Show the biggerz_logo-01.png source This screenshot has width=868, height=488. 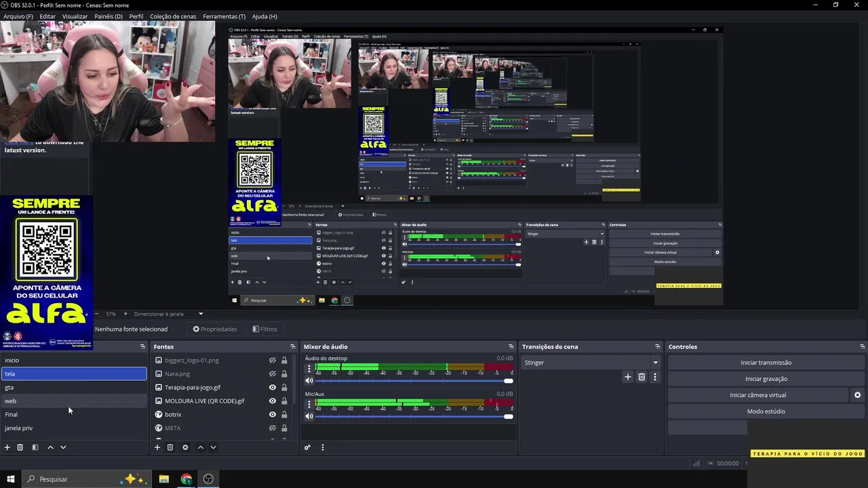pos(273,361)
